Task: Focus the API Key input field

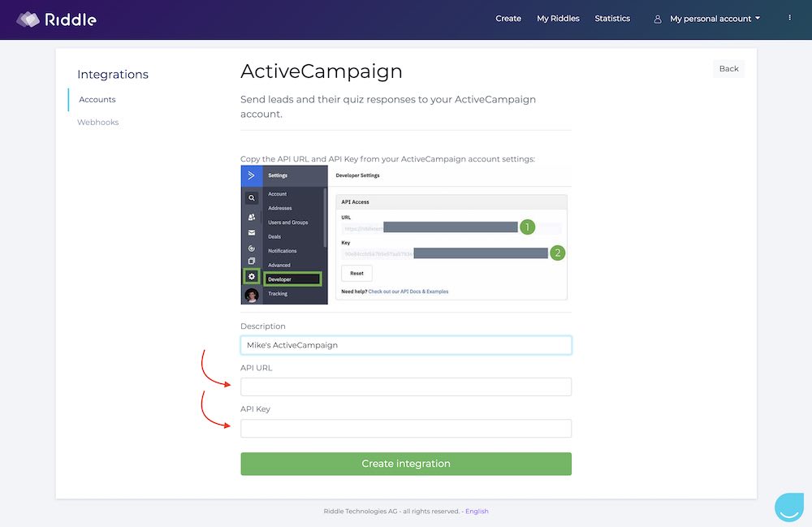Action: (x=406, y=428)
